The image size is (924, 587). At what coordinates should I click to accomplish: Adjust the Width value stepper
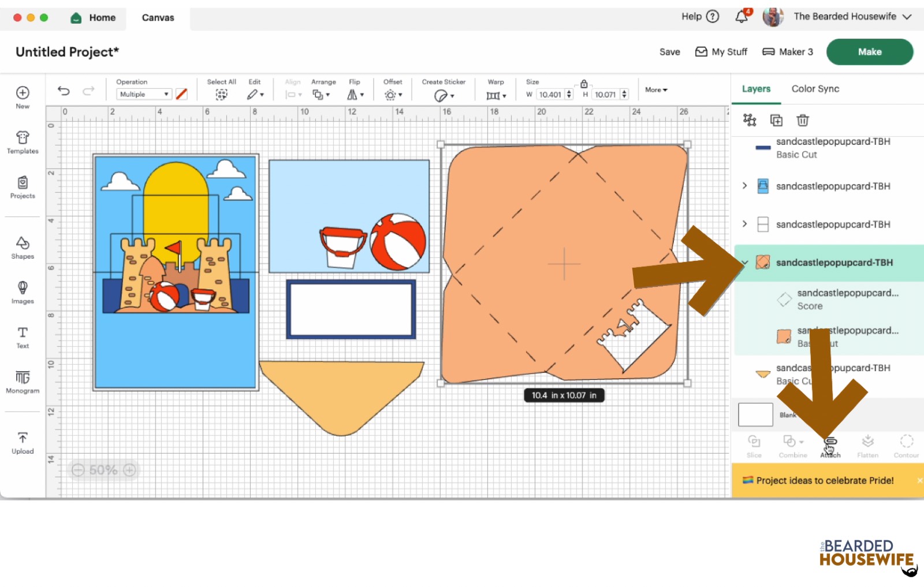[569, 94]
